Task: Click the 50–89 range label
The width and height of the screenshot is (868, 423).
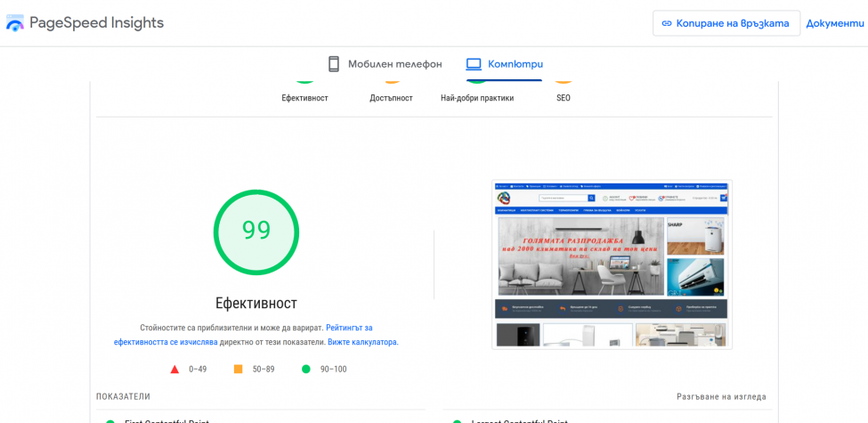Action: tap(264, 370)
